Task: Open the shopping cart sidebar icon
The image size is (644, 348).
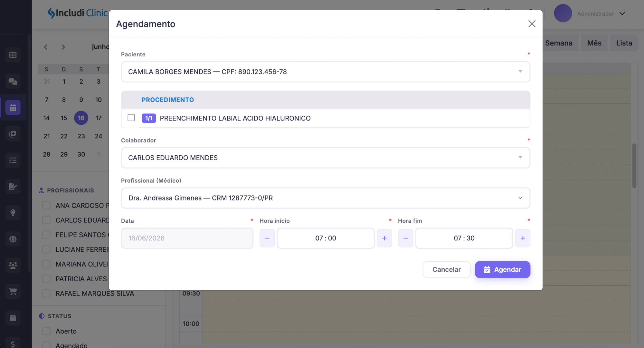Action: [13, 292]
